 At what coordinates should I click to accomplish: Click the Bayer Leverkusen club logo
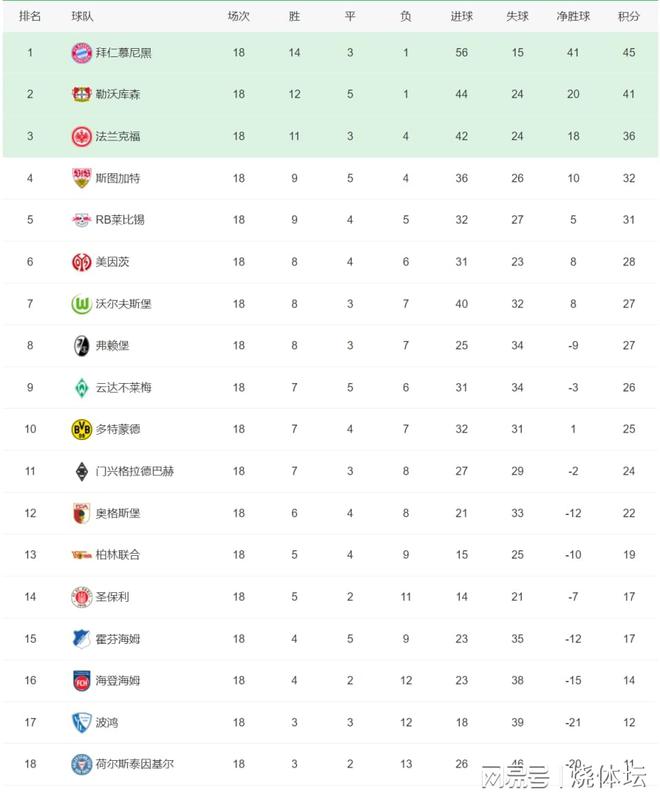pyautogui.click(x=81, y=94)
